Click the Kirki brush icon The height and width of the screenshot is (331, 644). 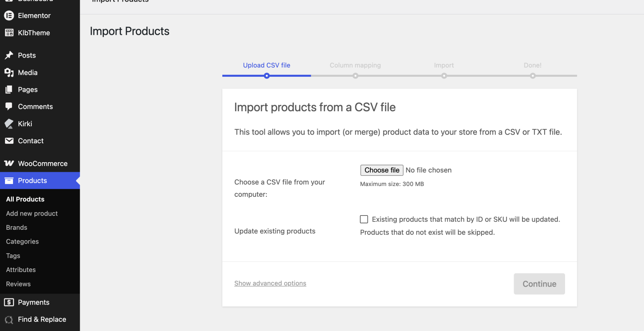click(x=9, y=124)
